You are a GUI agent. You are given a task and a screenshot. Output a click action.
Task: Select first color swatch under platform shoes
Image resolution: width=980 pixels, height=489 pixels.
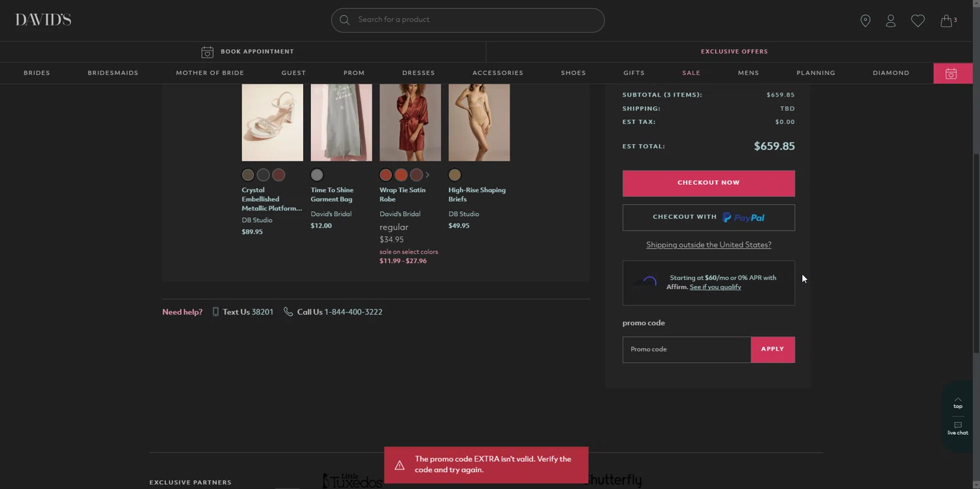click(248, 175)
